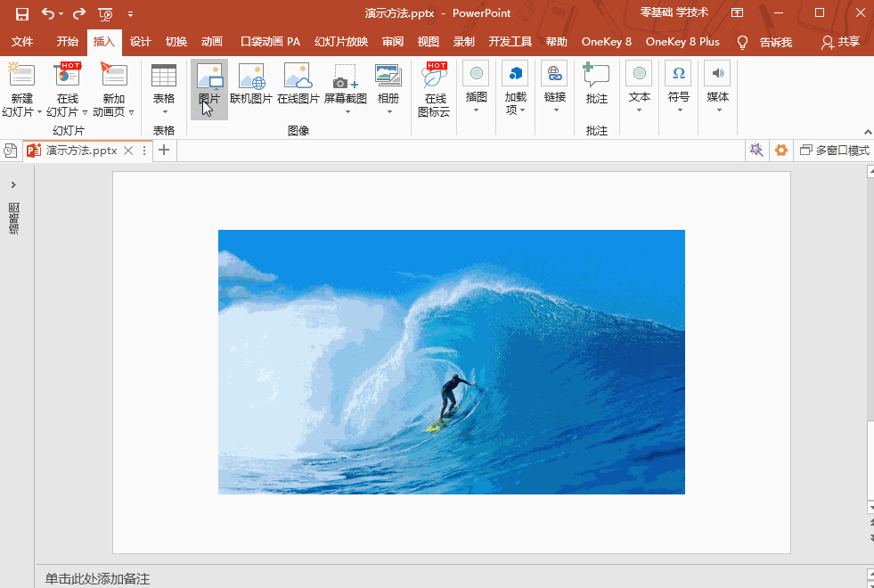Open the 录制 ribbon tab
874x588 pixels.
click(464, 42)
